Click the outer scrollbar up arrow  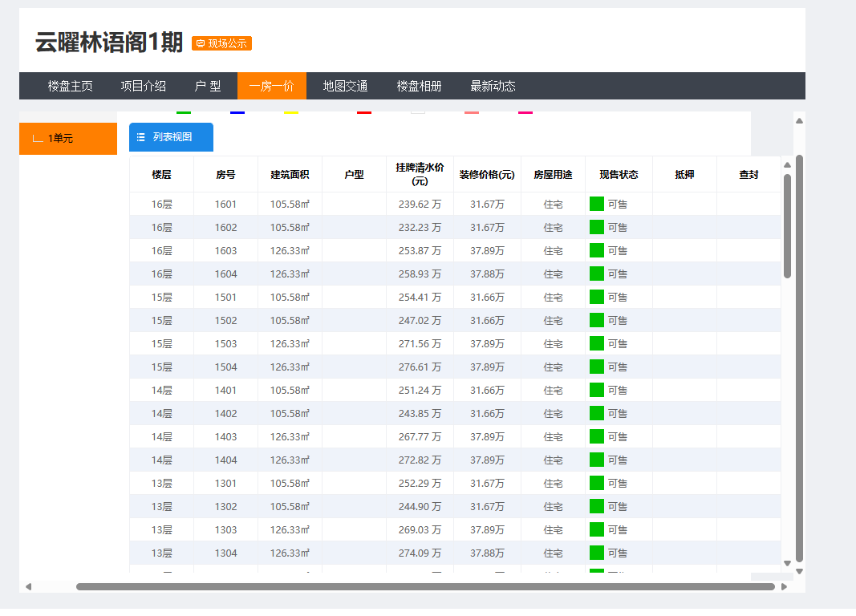point(799,120)
